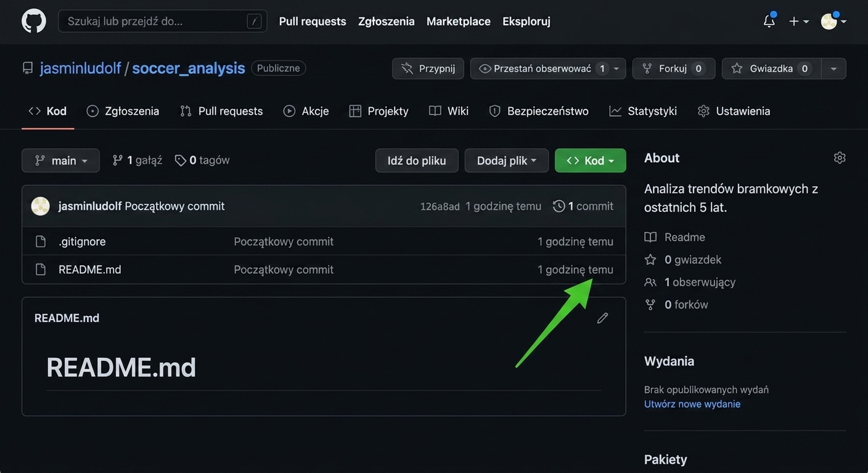
Task: View '0 forków' forks list
Action: [x=676, y=304]
